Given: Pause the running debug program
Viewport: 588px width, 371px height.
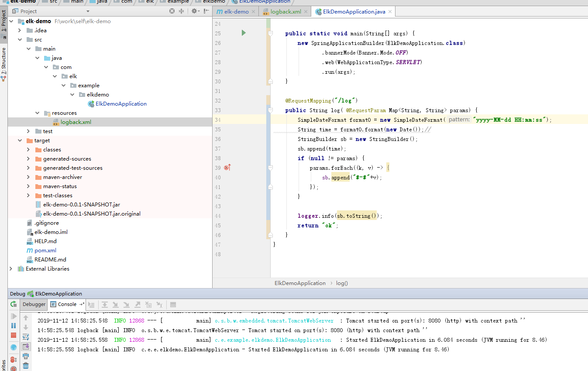Looking at the screenshot, I should (x=14, y=326).
